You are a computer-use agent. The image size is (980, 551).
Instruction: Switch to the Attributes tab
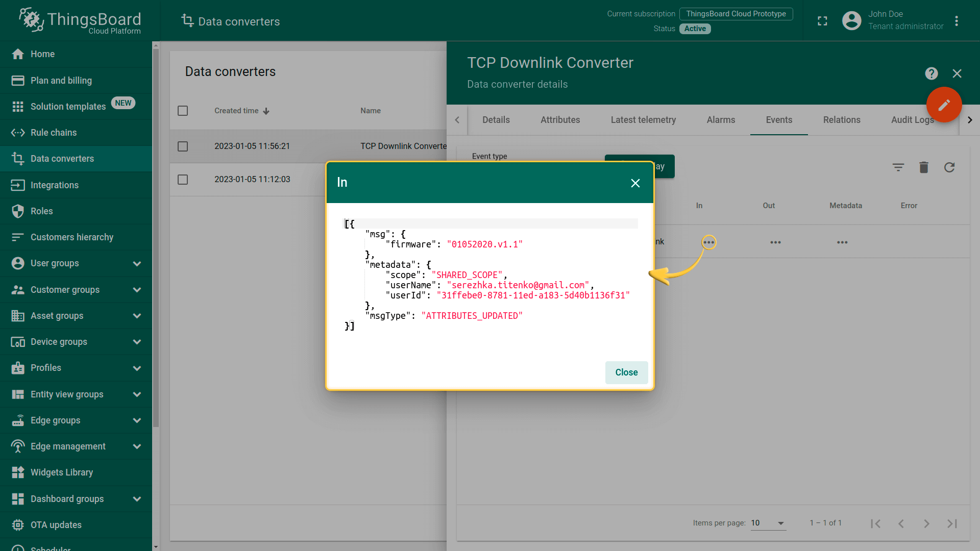pos(560,120)
